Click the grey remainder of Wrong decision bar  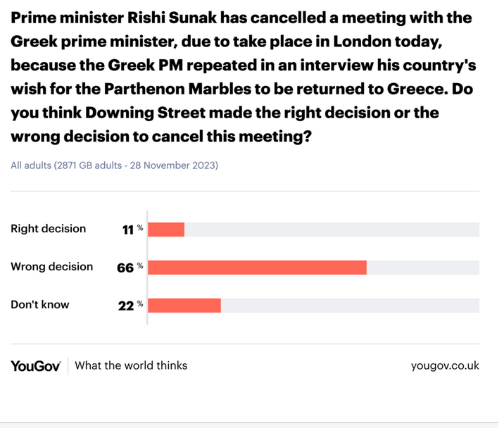422,267
